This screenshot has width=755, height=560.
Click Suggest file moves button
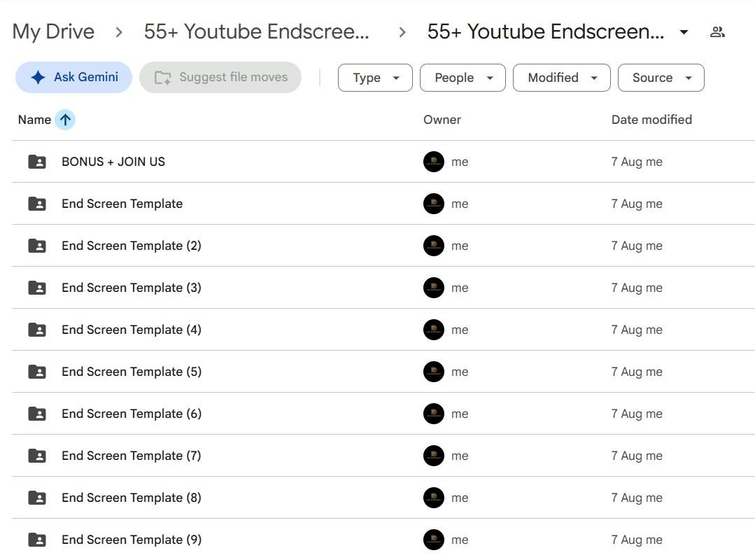point(220,77)
